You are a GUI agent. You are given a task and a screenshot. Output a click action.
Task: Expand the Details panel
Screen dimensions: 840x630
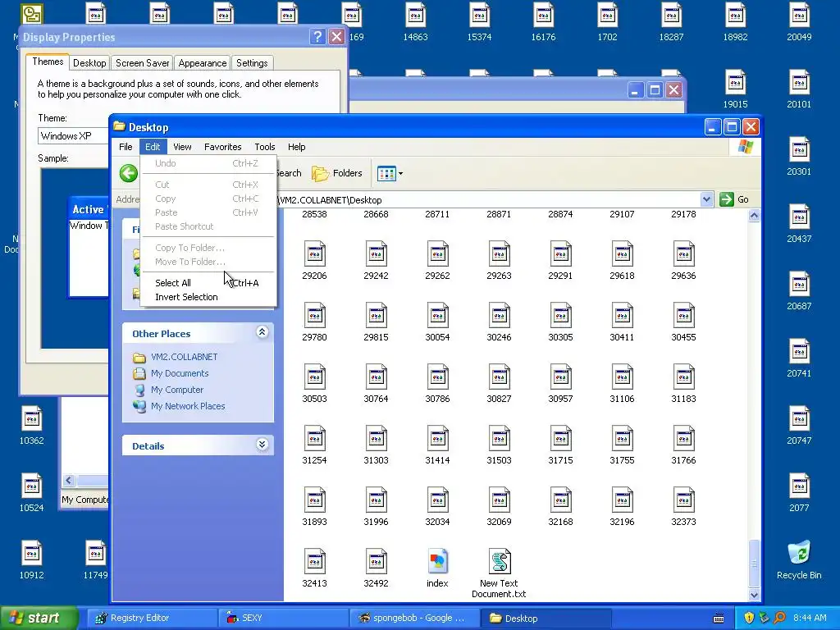[x=262, y=445]
